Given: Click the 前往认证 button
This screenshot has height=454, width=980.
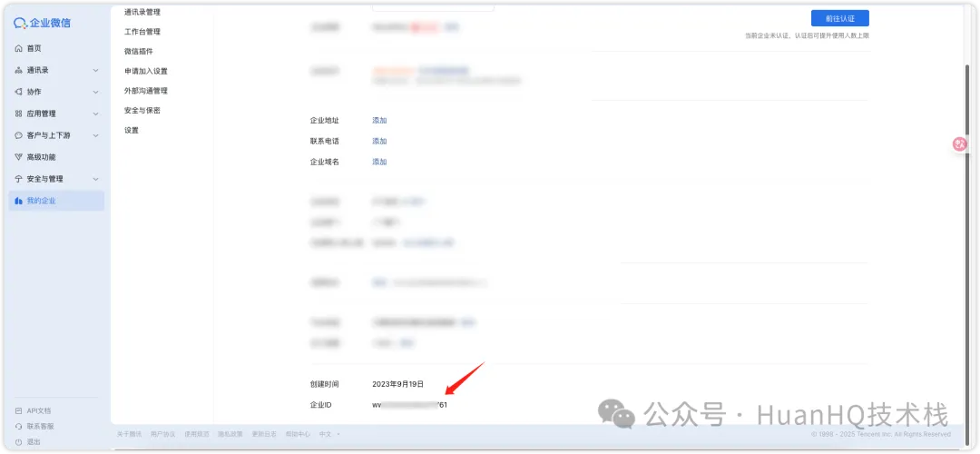Looking at the screenshot, I should 839,18.
